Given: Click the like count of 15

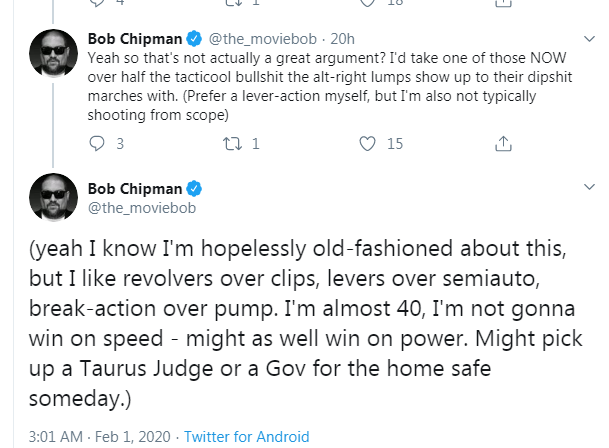Looking at the screenshot, I should click(x=394, y=143).
